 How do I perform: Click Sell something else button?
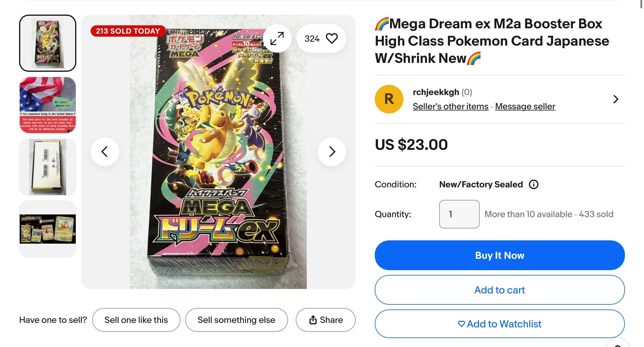[x=236, y=320]
